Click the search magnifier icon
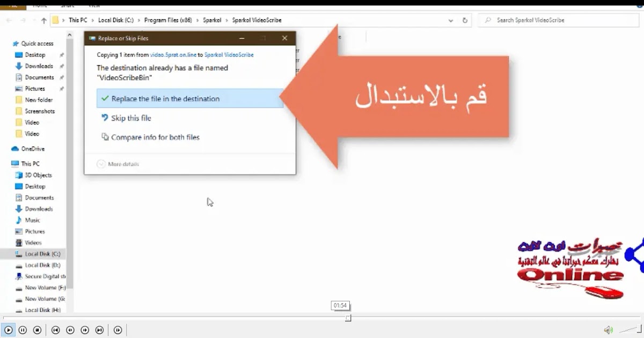This screenshot has height=338, width=644. [488, 20]
